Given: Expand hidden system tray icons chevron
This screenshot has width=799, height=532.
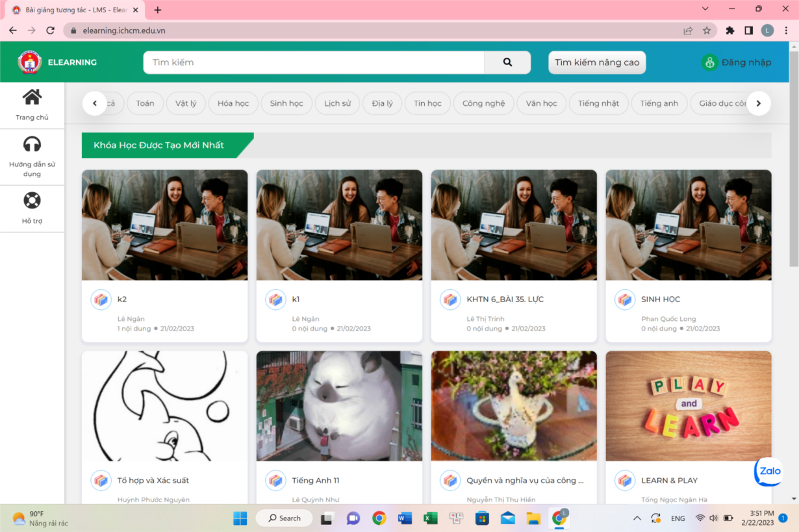Looking at the screenshot, I should tap(637, 518).
